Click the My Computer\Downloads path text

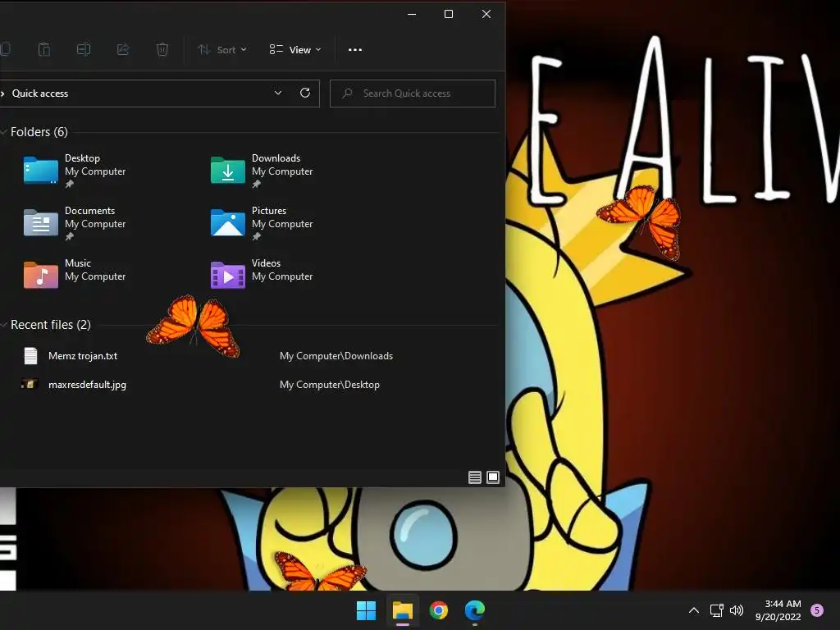pos(336,356)
